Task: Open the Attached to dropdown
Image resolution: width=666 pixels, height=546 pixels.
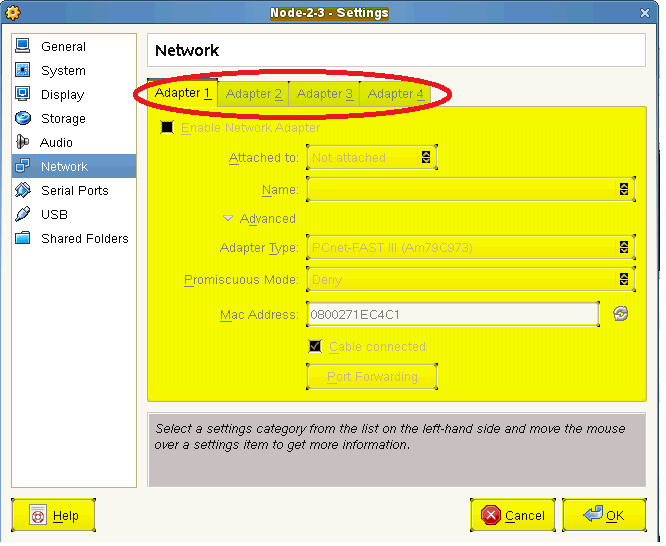Action: (371, 158)
